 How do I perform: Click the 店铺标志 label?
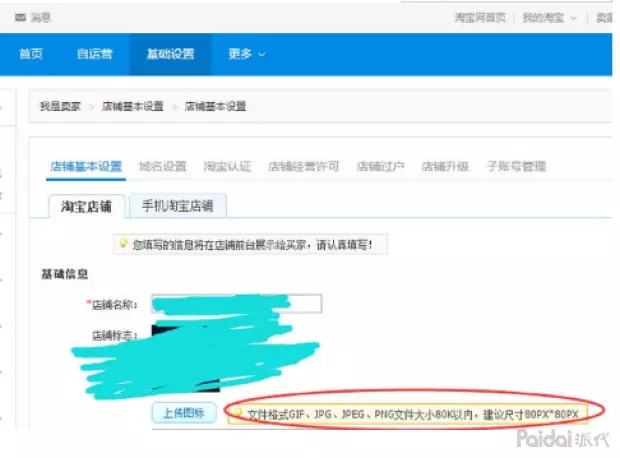point(114,336)
